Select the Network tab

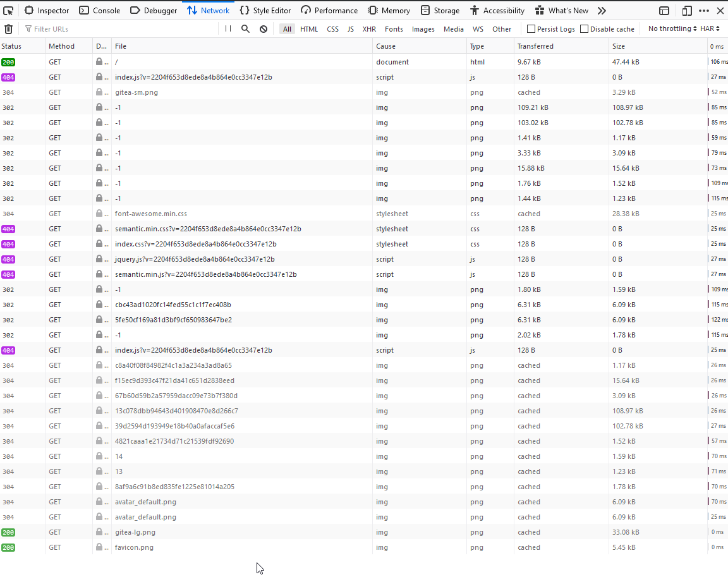click(x=209, y=10)
